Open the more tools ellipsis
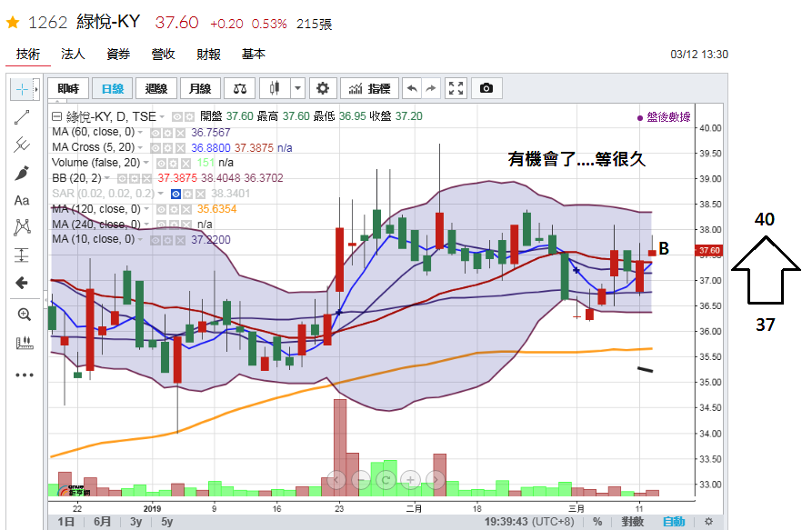 [x=24, y=375]
